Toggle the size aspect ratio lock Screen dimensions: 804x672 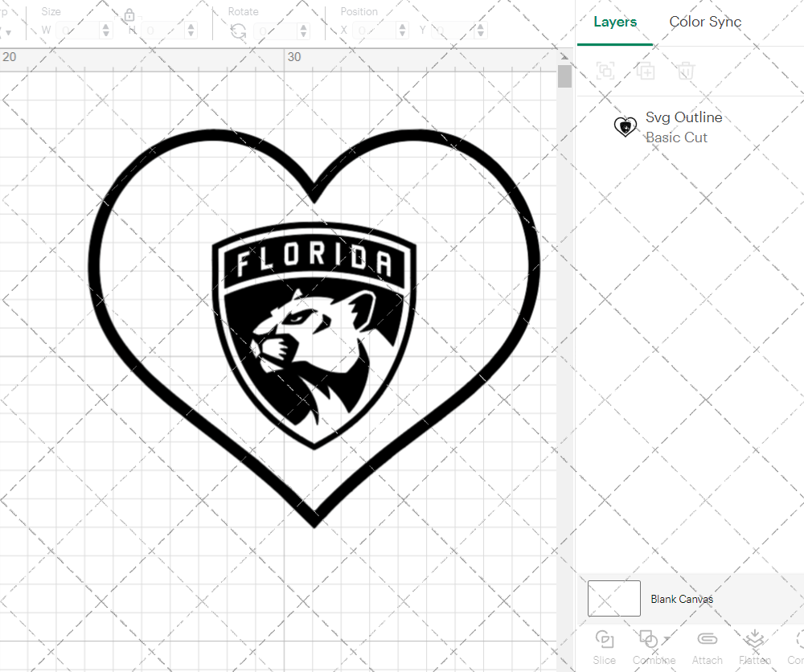tap(129, 14)
